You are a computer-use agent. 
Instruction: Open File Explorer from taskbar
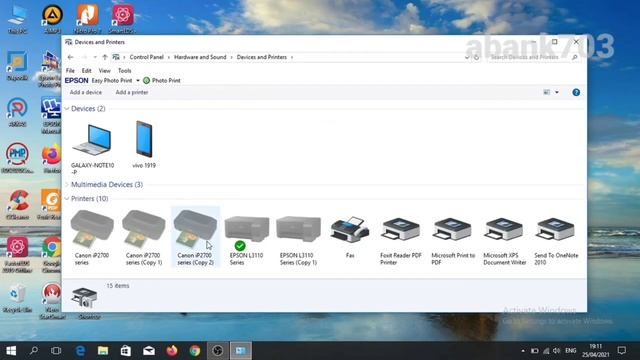pyautogui.click(x=103, y=351)
